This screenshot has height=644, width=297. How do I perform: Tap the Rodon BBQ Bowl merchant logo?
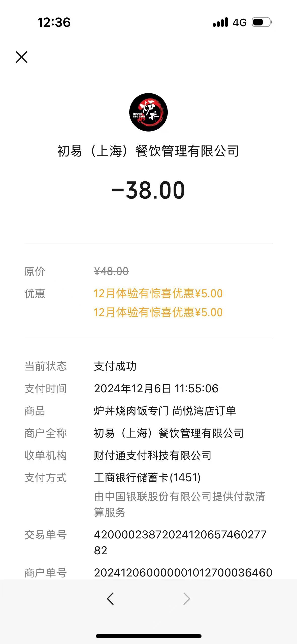coord(148,112)
